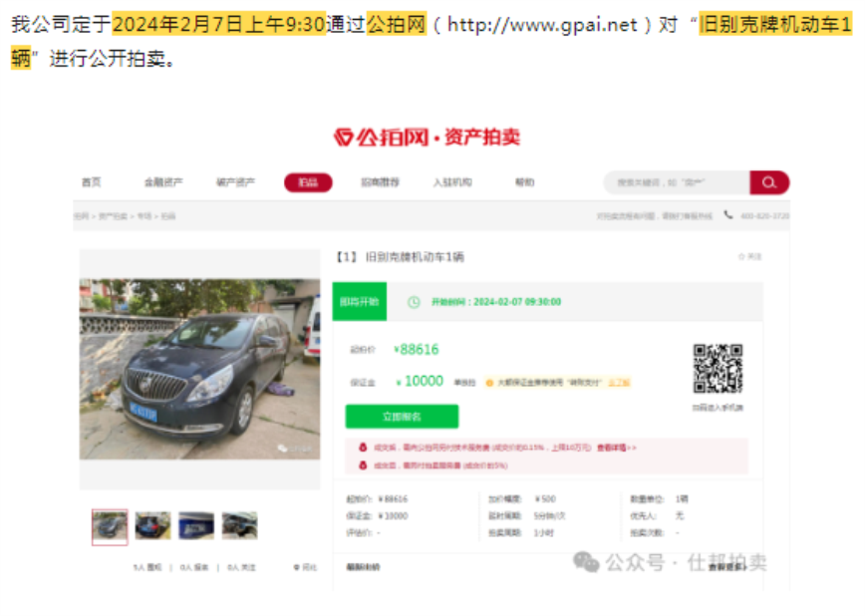The height and width of the screenshot is (616, 865).
Task: Click the green price ¥88616
Action: [417, 350]
